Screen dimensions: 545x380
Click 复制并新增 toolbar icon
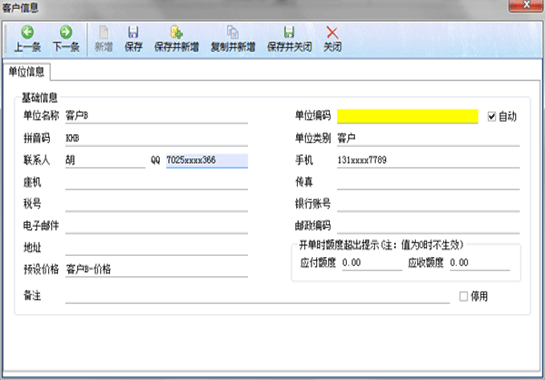233,32
